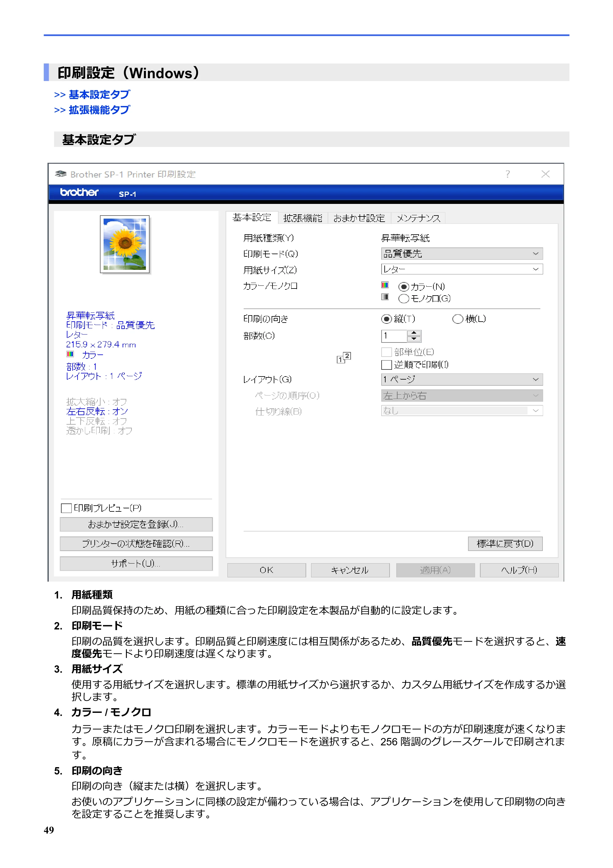Click プリンターの状態を確認(R) button
613x868 pixels.
click(136, 544)
